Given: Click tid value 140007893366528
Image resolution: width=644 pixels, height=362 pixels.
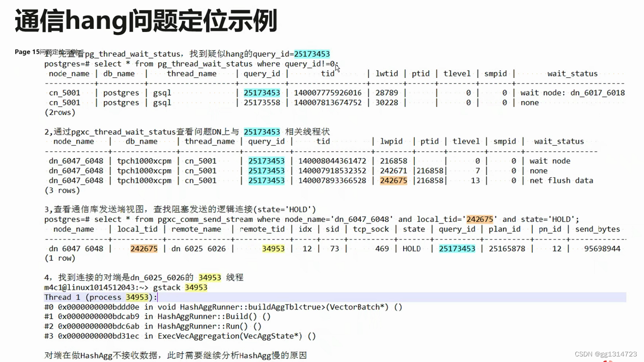Looking at the screenshot, I should point(332,181).
